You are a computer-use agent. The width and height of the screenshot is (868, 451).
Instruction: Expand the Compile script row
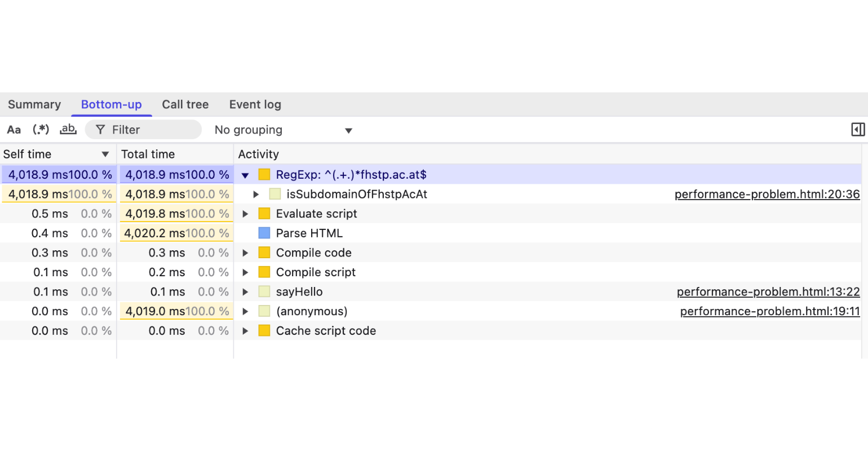point(245,272)
